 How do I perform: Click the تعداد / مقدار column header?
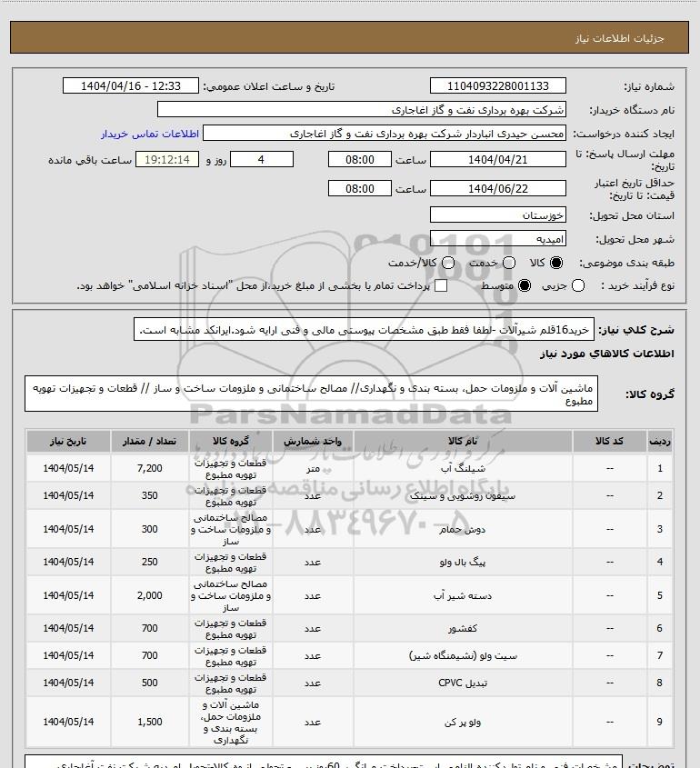click(x=149, y=442)
